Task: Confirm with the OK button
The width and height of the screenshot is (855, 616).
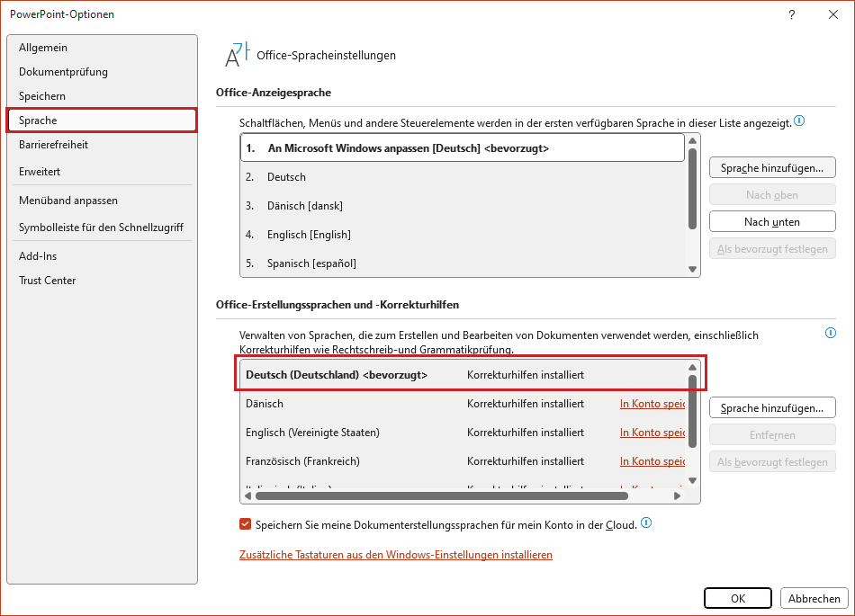Action: [x=738, y=598]
